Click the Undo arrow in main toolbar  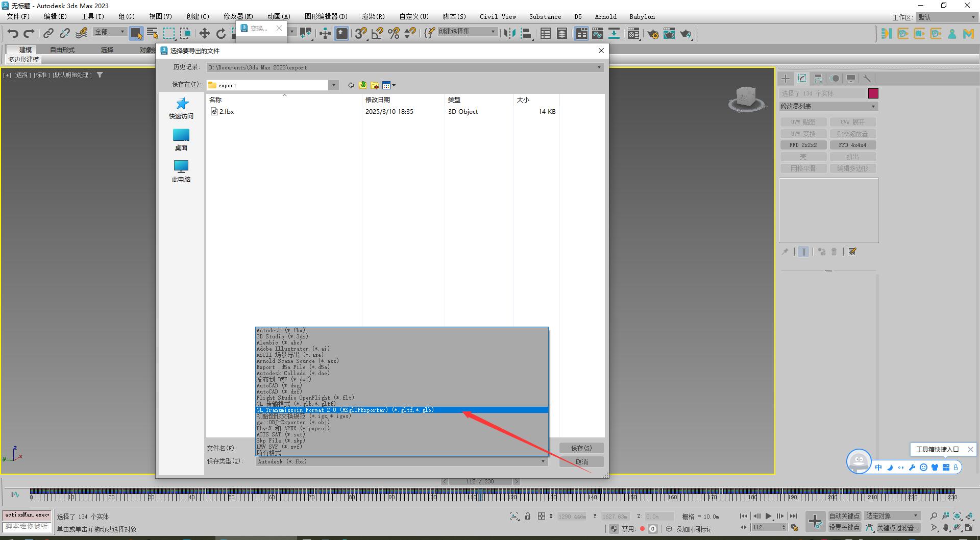[13, 34]
